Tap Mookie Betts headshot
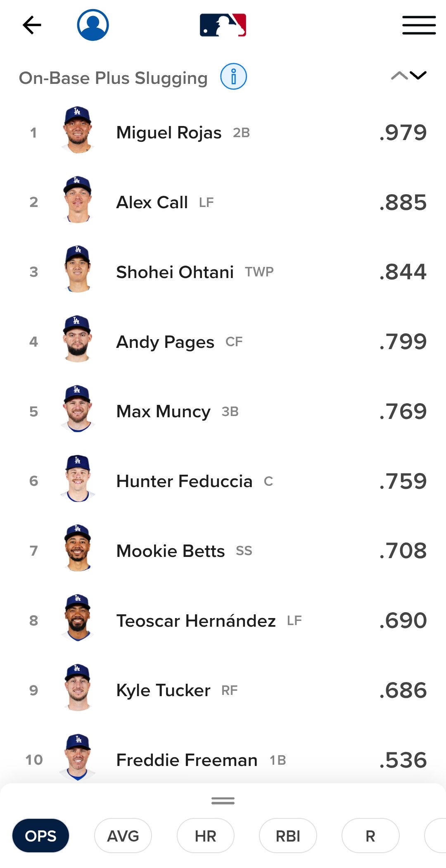446x868 pixels. (x=78, y=548)
